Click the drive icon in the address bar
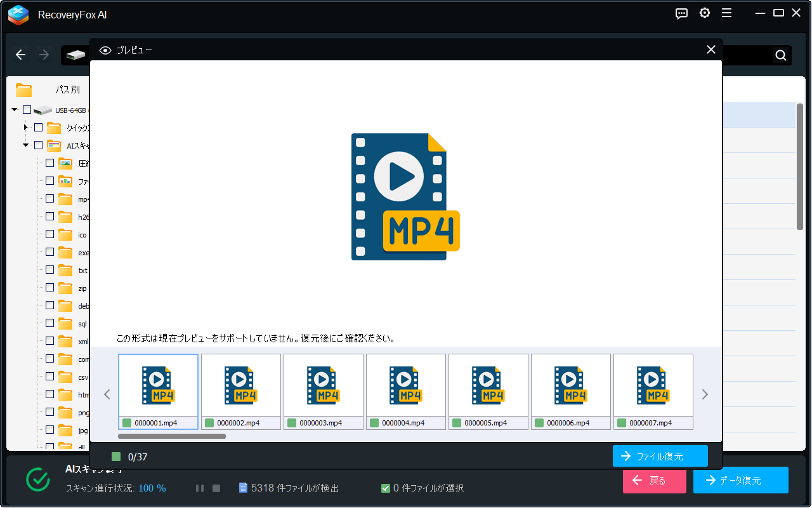 point(75,55)
